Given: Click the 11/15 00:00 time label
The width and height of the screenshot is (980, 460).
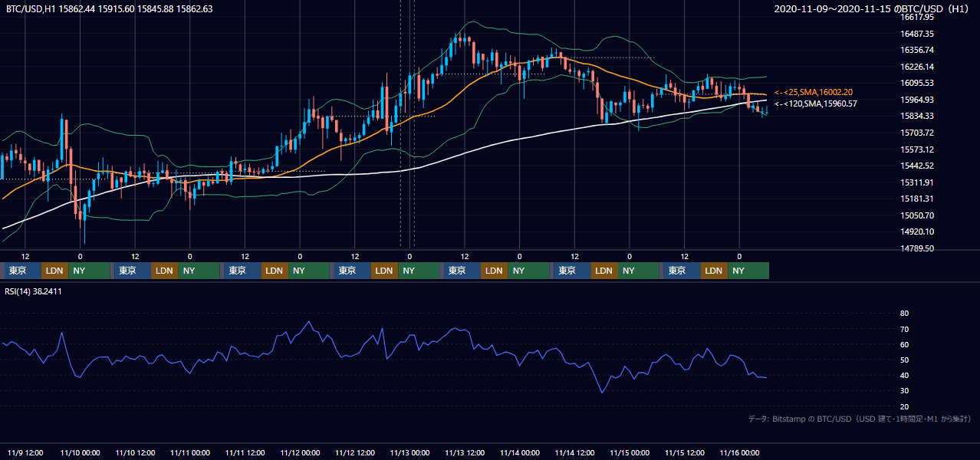Looking at the screenshot, I should tap(630, 453).
